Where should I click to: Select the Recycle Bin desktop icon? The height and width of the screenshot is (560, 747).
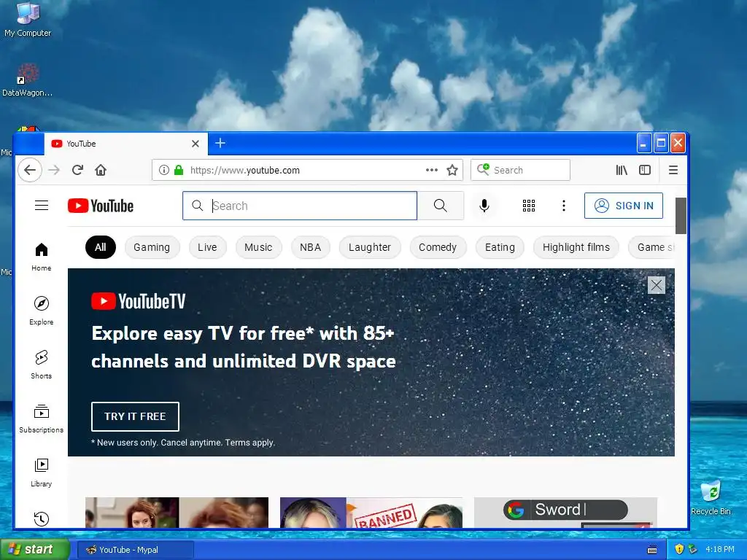coord(711,497)
